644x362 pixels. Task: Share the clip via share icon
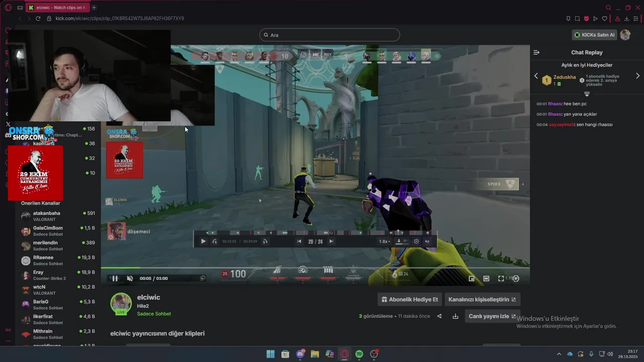(439, 316)
